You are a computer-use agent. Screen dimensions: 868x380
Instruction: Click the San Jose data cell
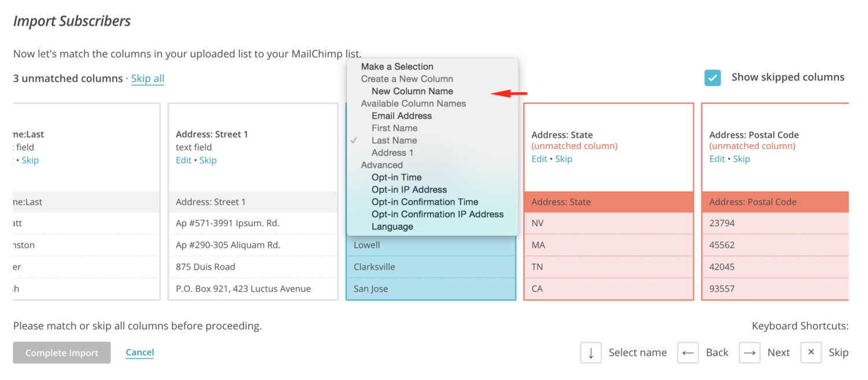tap(371, 289)
